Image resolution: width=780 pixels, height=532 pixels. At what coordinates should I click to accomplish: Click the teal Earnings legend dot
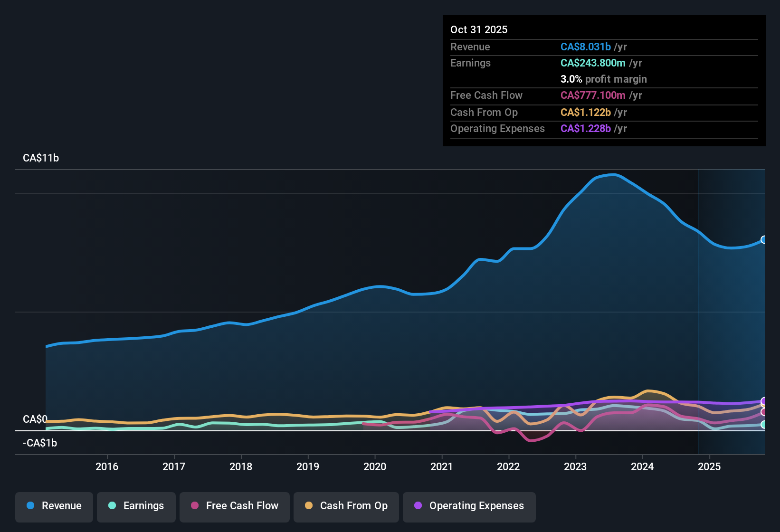(x=112, y=506)
